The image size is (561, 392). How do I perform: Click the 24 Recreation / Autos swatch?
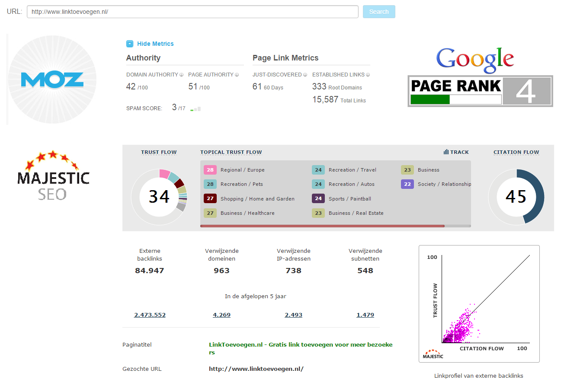318,184
